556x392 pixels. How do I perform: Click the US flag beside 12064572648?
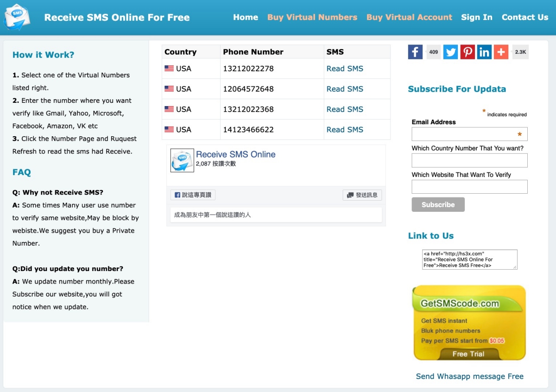click(169, 89)
